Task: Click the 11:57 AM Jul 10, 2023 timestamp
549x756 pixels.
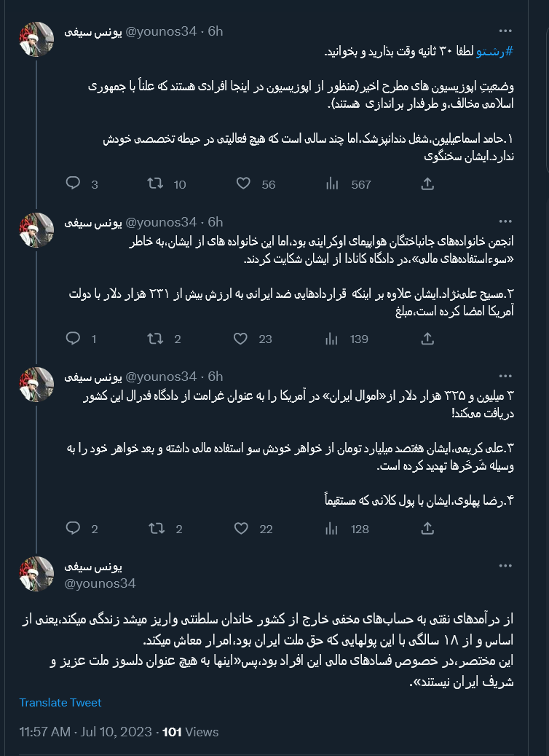Action: click(86, 732)
